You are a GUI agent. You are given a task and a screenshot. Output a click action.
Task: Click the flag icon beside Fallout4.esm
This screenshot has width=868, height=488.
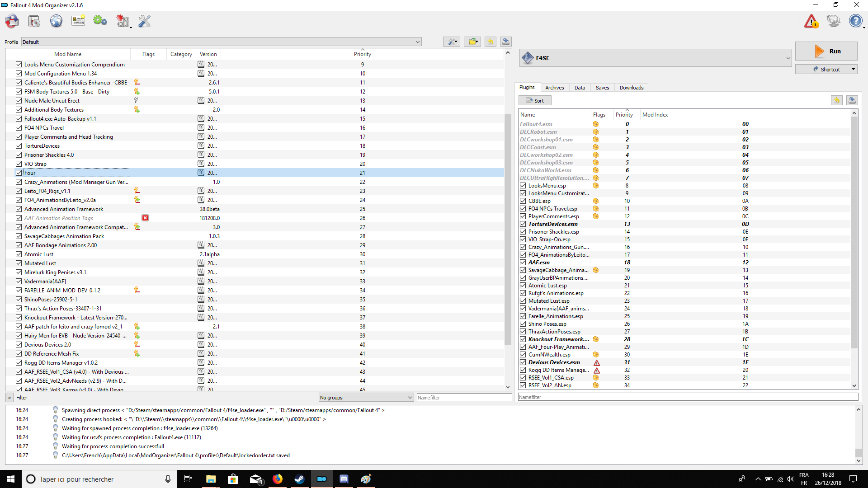(x=596, y=124)
